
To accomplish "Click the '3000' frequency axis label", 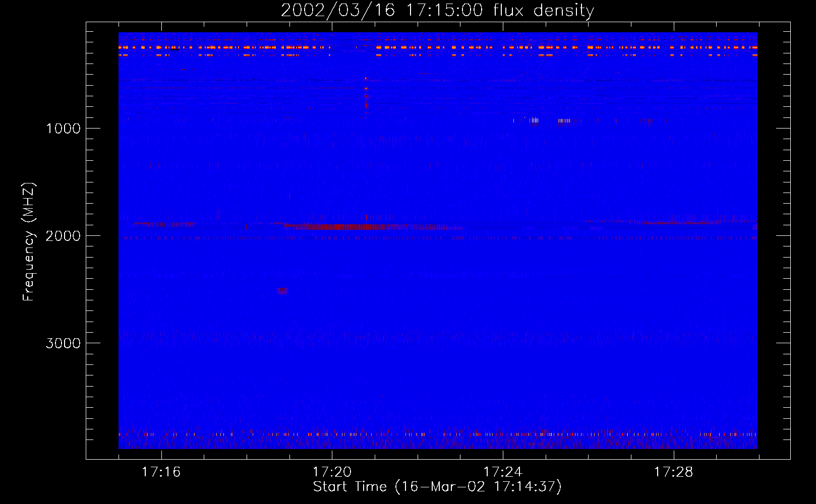I will 63,343.
